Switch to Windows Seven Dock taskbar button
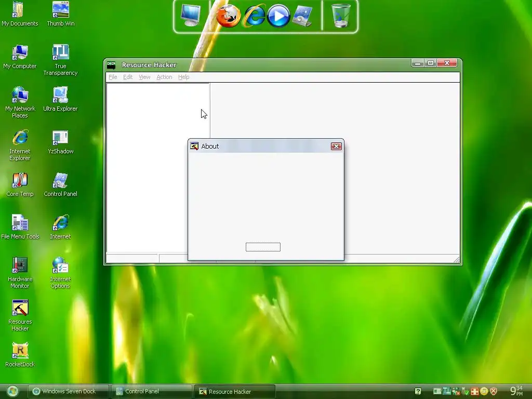The width and height of the screenshot is (532, 399). pos(68,391)
